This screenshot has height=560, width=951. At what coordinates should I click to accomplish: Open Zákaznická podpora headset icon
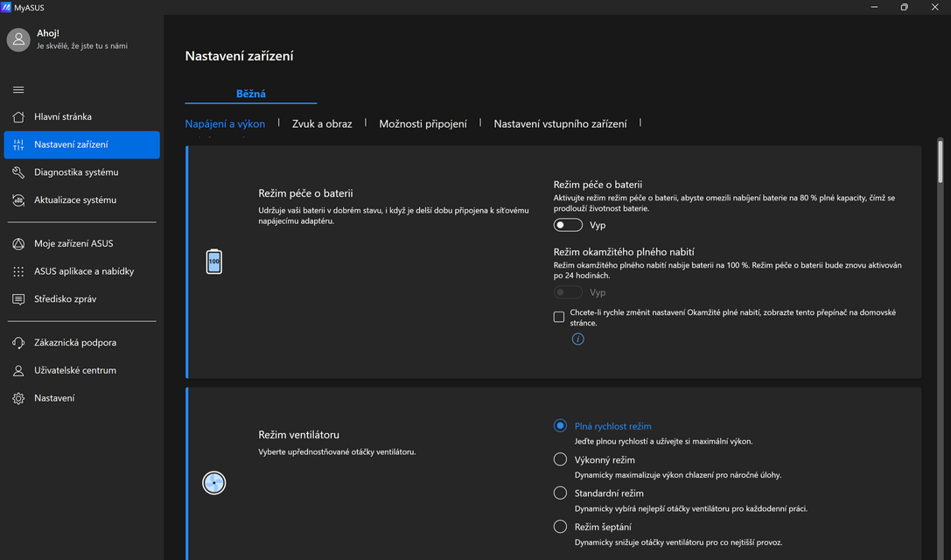(x=18, y=343)
